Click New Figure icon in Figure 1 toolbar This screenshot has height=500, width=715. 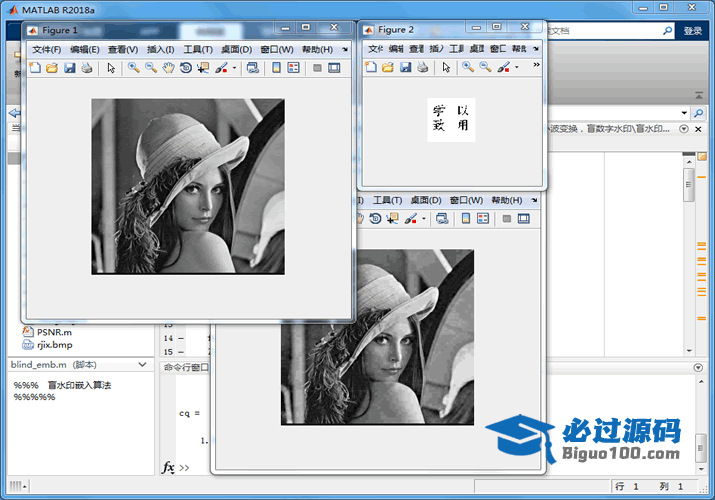pyautogui.click(x=35, y=68)
